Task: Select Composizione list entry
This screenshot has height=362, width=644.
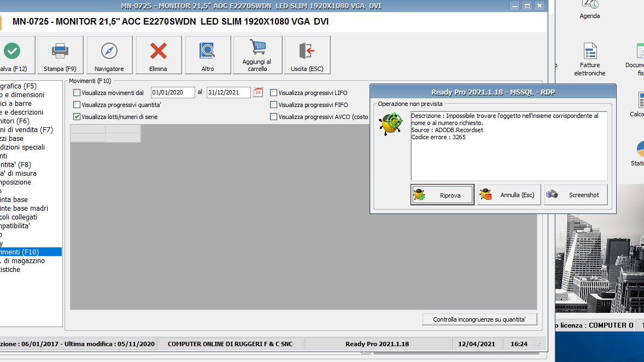Action: 31,182
